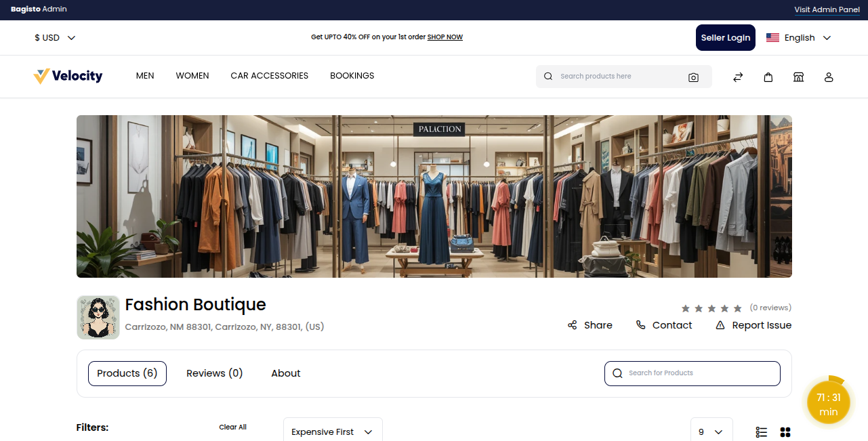Click the Report Issue warning icon

[720, 325]
